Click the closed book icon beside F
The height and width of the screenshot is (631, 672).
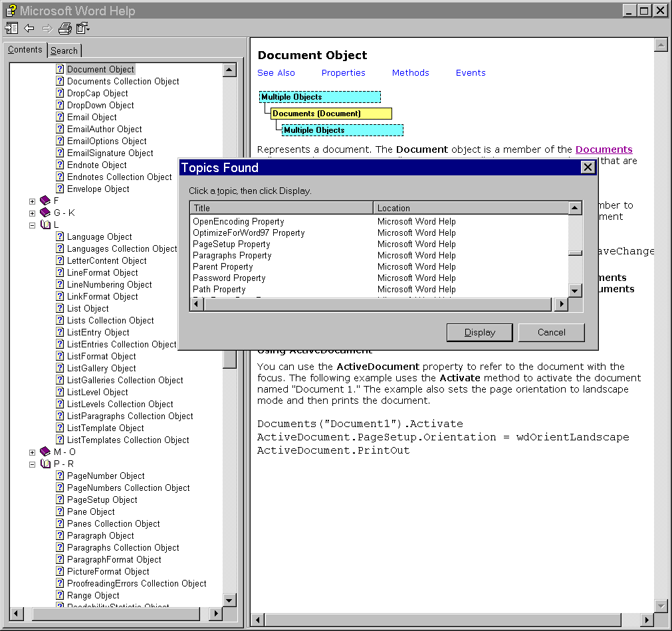coord(45,201)
